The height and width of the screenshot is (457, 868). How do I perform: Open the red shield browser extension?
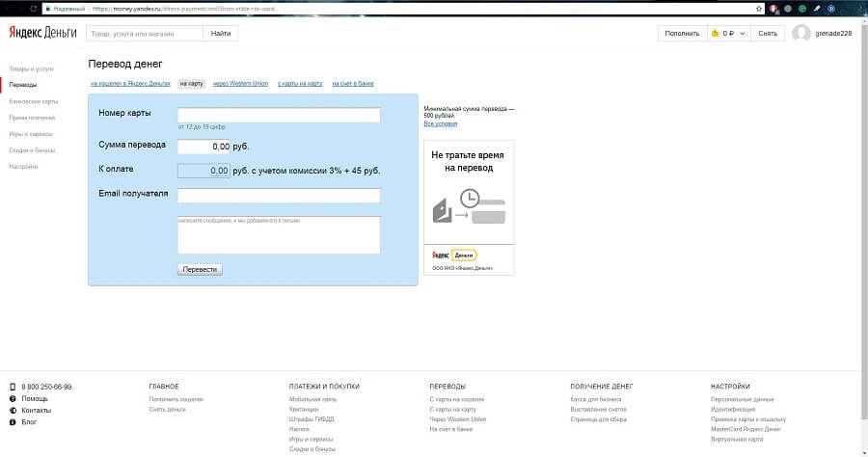click(x=773, y=9)
